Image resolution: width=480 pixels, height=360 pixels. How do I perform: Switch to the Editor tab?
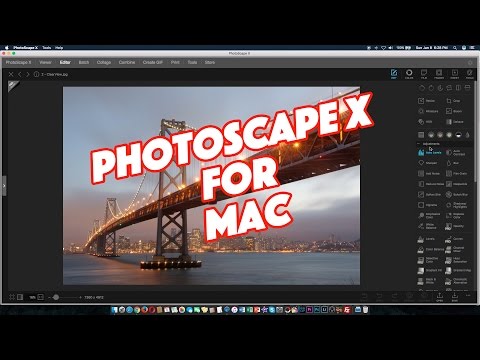click(x=65, y=62)
